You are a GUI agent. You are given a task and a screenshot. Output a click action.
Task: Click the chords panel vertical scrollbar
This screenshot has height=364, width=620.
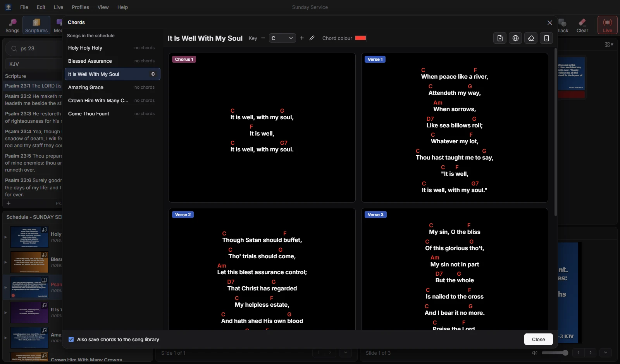(556, 132)
